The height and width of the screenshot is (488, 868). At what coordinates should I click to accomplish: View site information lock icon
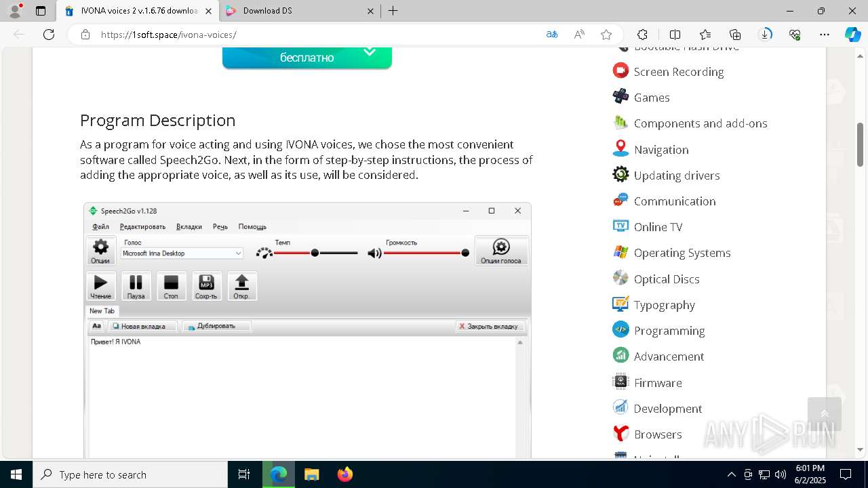click(85, 35)
